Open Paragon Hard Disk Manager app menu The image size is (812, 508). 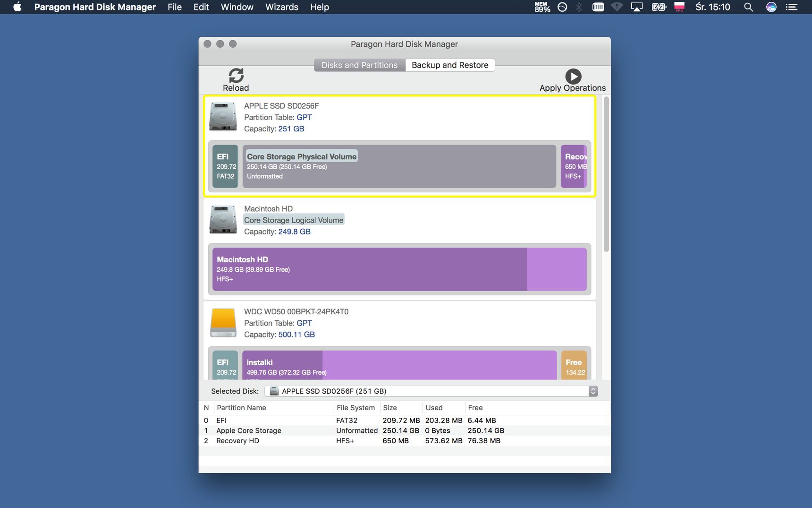95,7
